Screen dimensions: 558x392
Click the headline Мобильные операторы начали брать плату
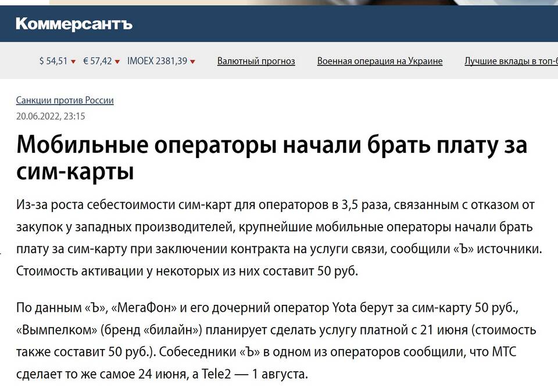pyautogui.click(x=272, y=159)
